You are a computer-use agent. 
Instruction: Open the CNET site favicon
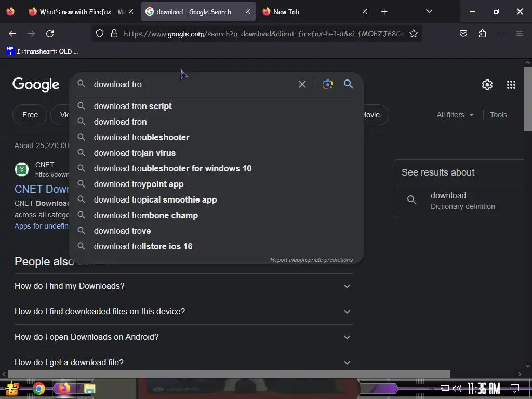point(22,169)
